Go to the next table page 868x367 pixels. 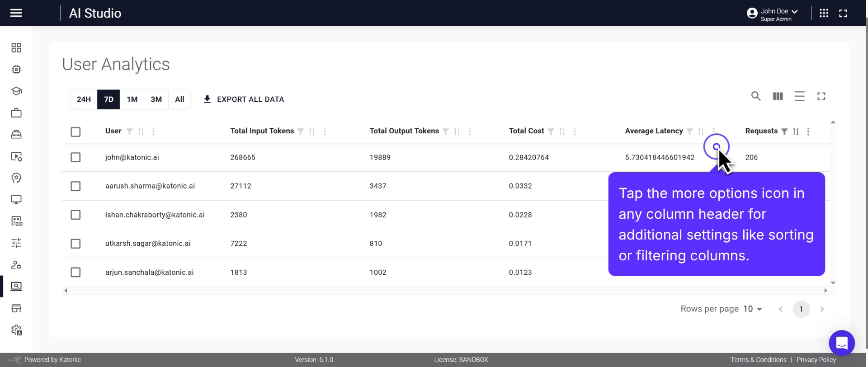pyautogui.click(x=822, y=309)
